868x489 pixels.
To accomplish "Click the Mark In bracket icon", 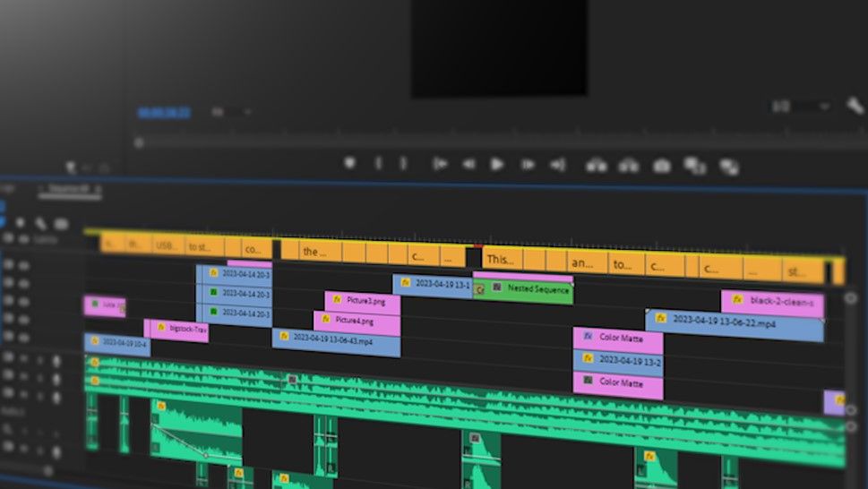I will (378, 164).
